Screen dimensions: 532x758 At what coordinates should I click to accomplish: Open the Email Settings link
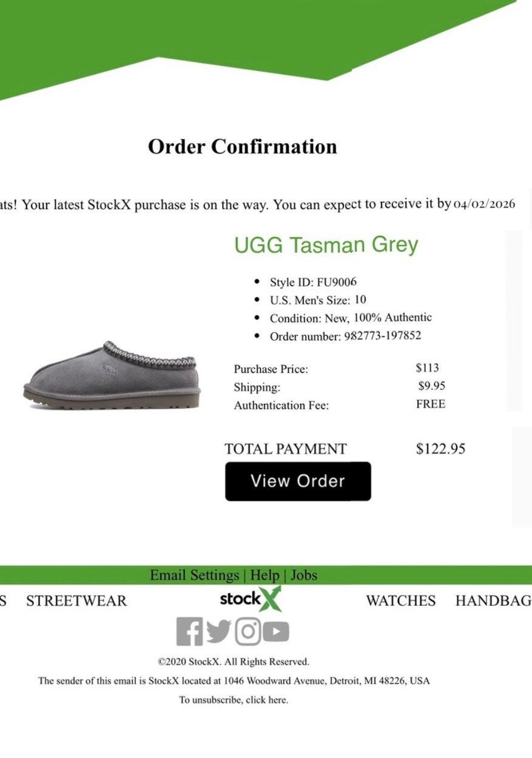[194, 575]
